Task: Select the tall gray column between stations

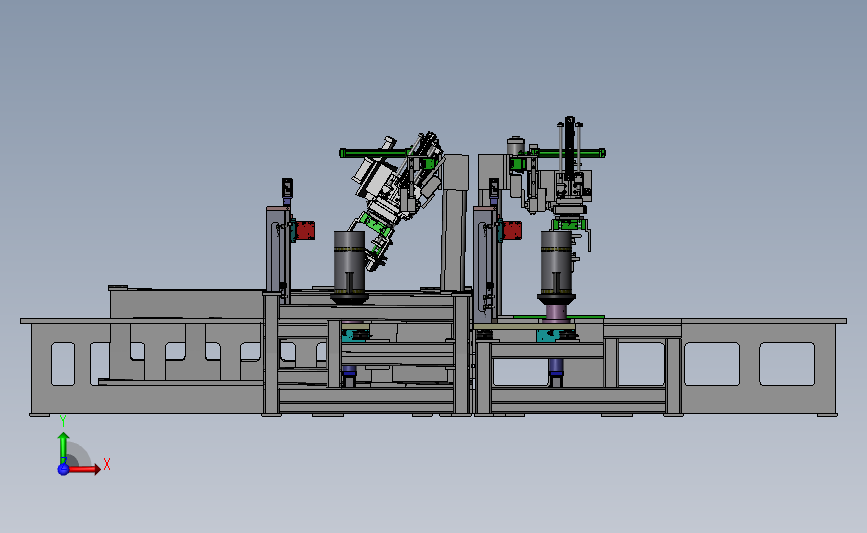Action: 455,221
